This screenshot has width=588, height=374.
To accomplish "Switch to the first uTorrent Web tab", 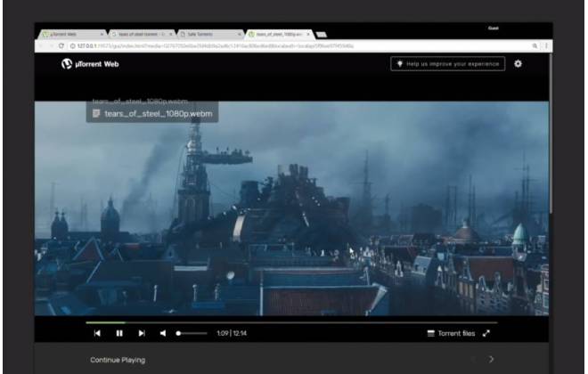I will click(x=73, y=34).
